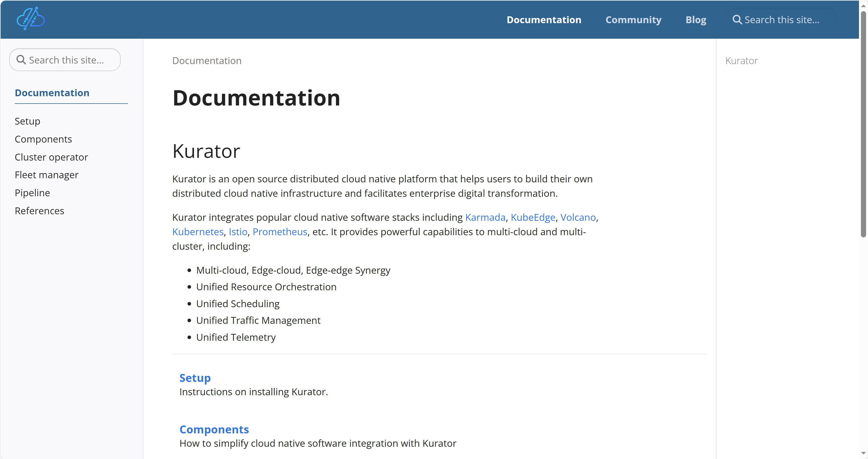Open the Components section heading link
868x459 pixels.
coord(214,429)
